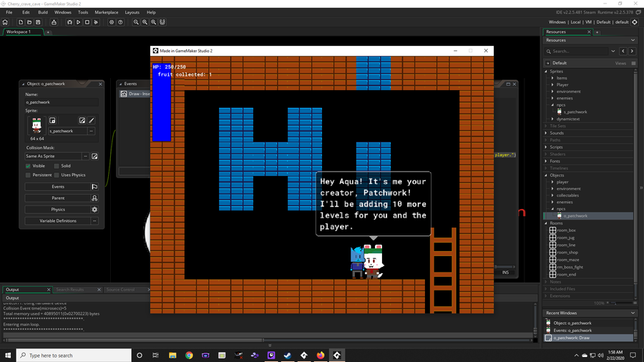Start the debugger with bug icon
Screen dimensions: 644x362
(x=69, y=22)
